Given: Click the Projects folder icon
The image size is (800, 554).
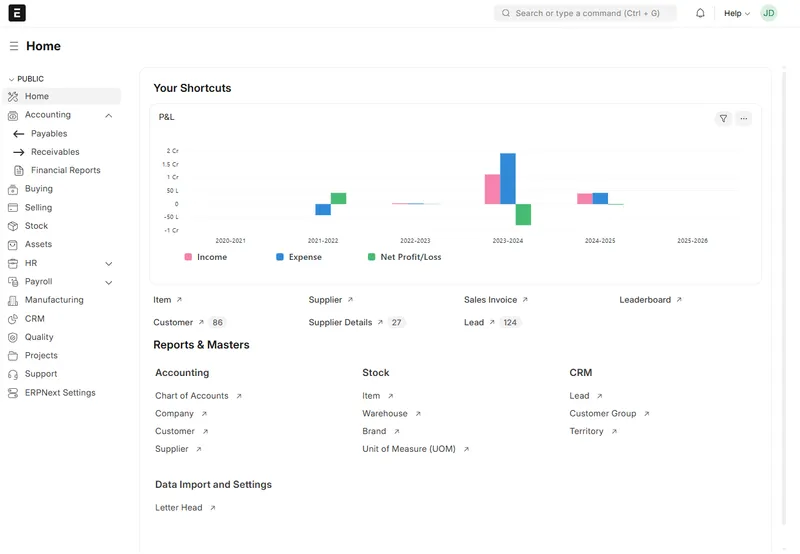Looking at the screenshot, I should (x=13, y=356).
